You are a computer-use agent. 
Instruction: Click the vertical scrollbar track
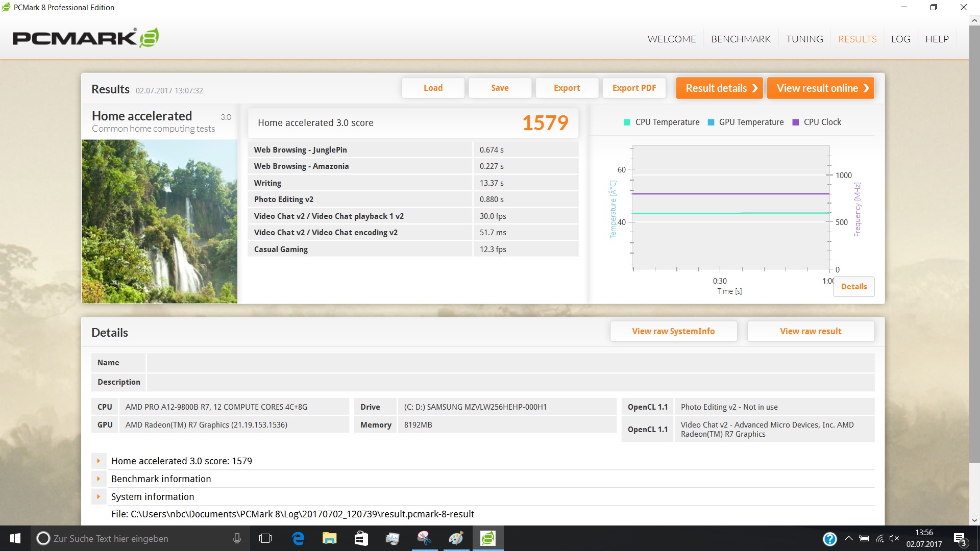point(974,490)
